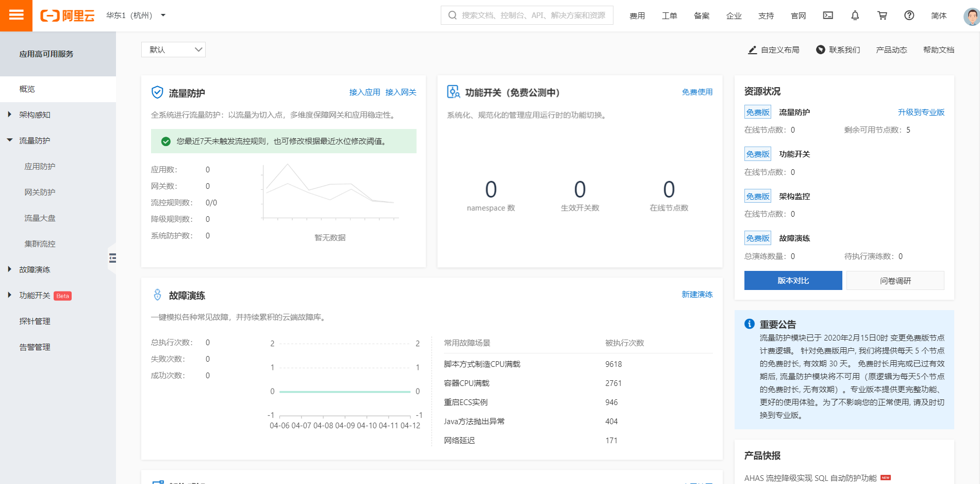Screen dimensions: 980x484
Task: Select 概览 in the sidebar
Action: 58,89
